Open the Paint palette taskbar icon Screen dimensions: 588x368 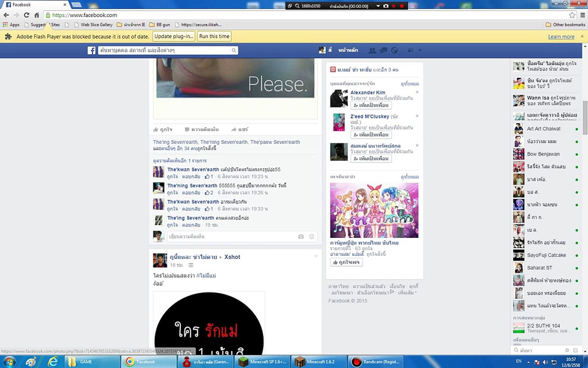[x=31, y=362]
